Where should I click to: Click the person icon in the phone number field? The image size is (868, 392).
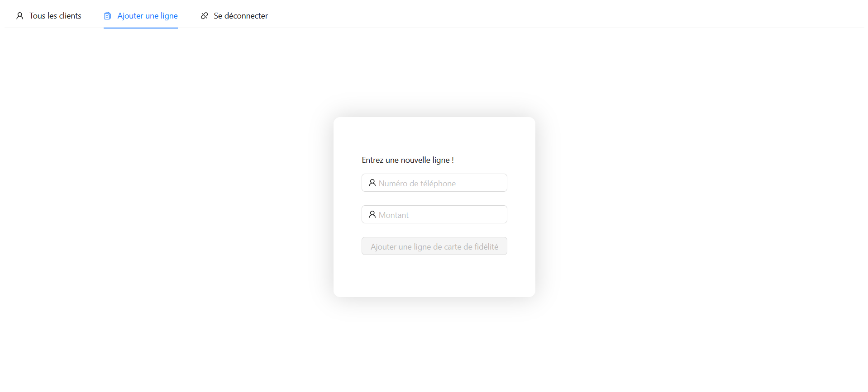pyautogui.click(x=372, y=183)
